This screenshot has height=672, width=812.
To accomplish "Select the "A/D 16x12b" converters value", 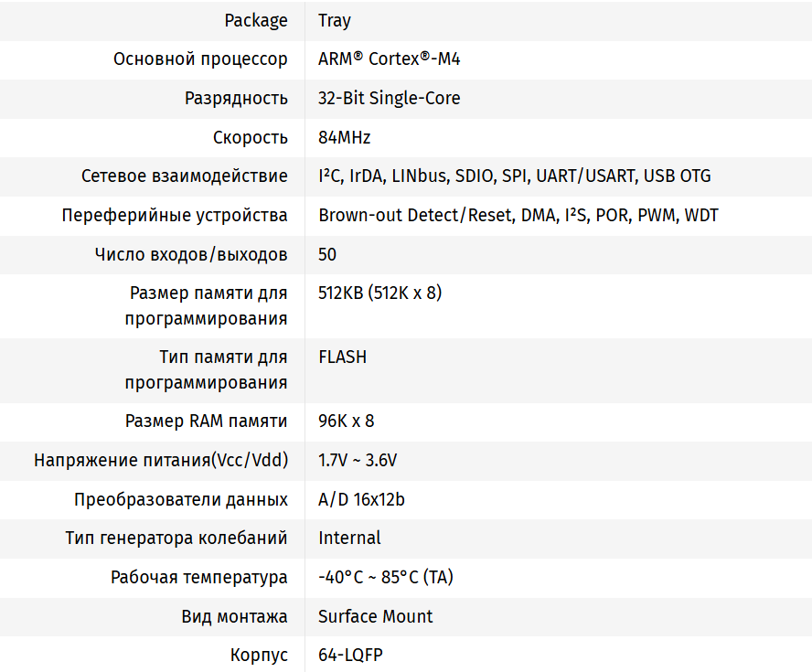I will (x=362, y=500).
